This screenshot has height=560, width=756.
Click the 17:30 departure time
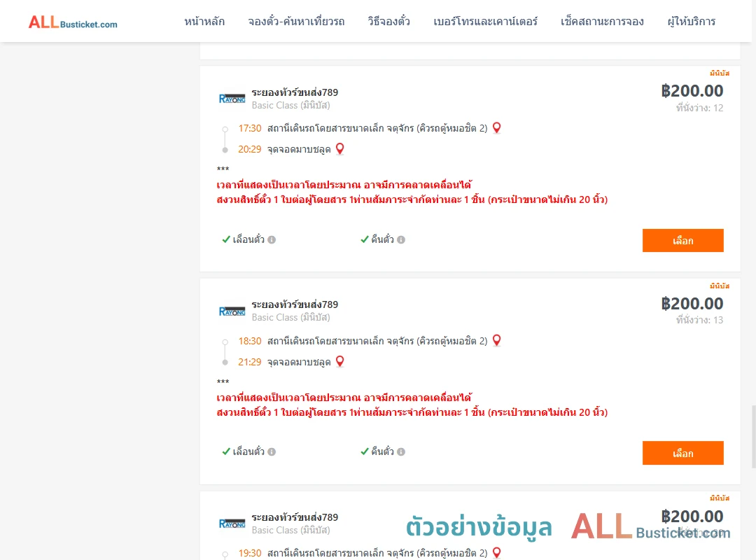point(250,128)
